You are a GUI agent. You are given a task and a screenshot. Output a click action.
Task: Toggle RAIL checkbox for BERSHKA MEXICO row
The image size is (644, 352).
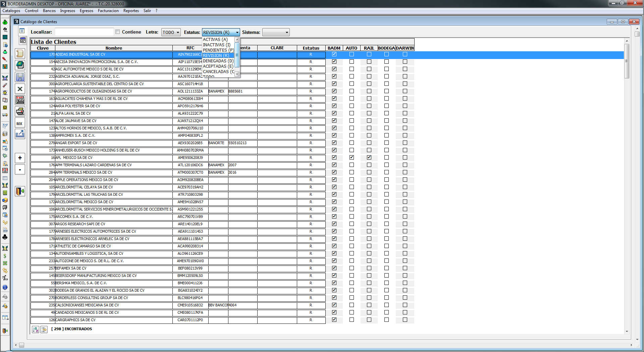pos(369,283)
